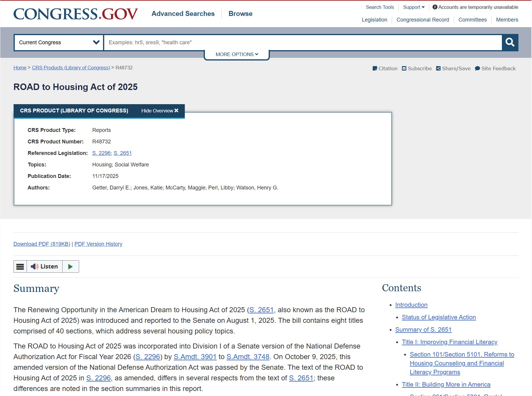Image resolution: width=532 pixels, height=396 pixels.
Task: Open the Listen player menu icon
Action: point(20,266)
